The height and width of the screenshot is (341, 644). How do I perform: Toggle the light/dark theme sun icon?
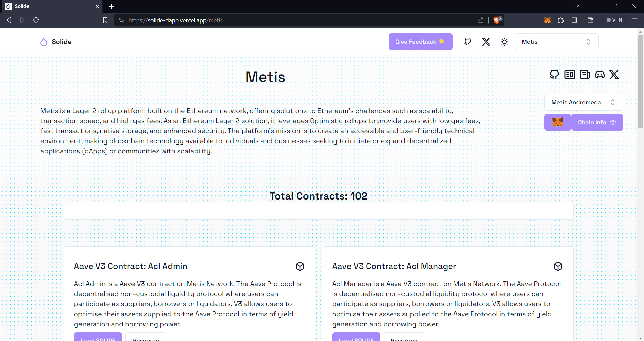point(504,42)
